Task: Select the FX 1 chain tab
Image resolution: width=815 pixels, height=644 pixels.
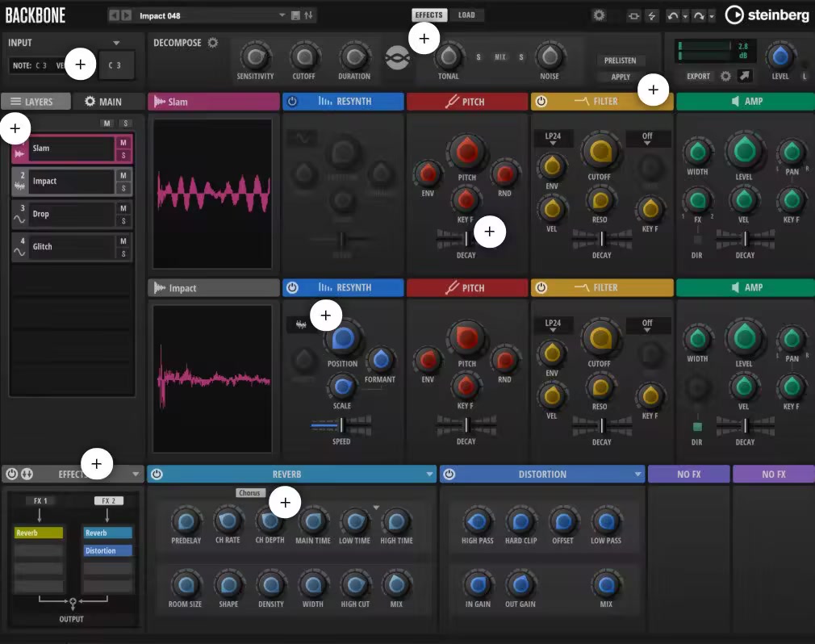Action: click(40, 500)
